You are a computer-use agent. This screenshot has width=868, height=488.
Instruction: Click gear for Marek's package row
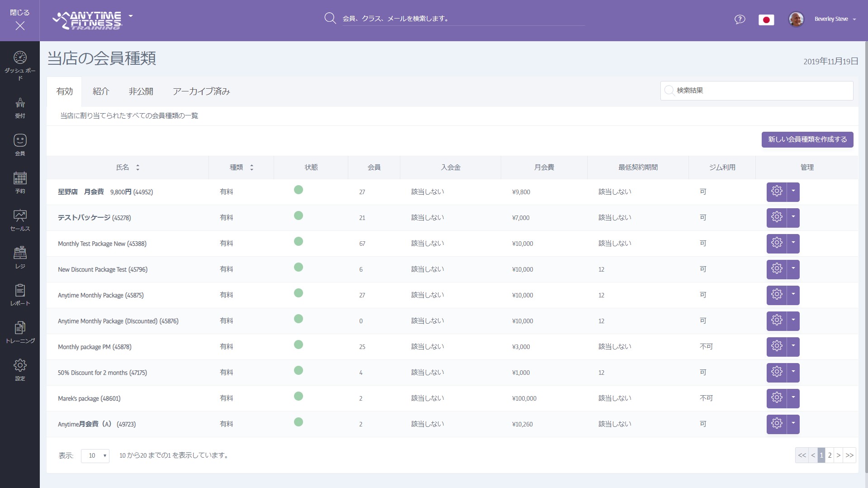[777, 398]
